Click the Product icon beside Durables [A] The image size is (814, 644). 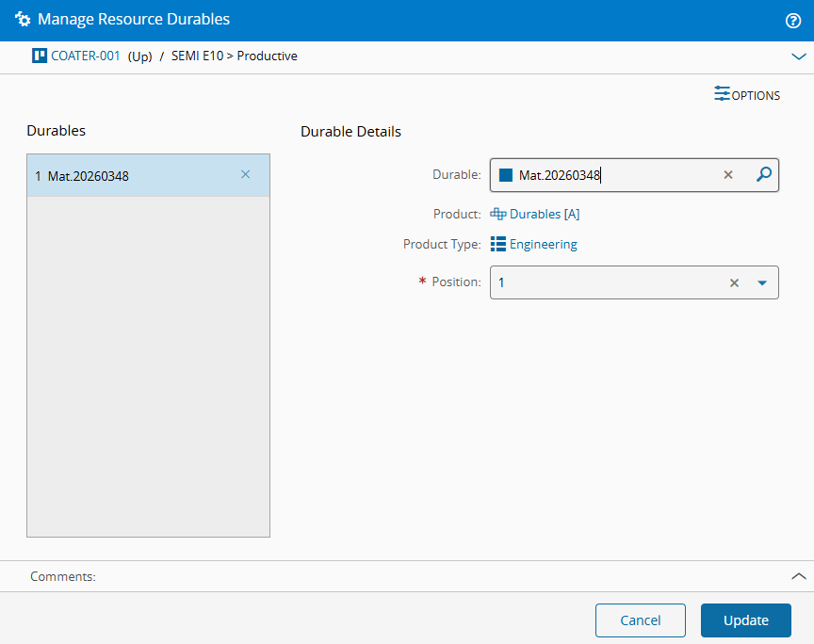498,215
